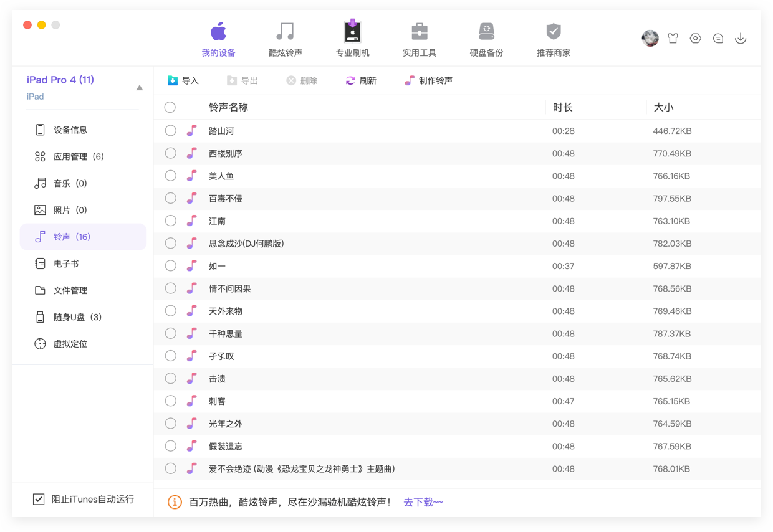Select the checkbox for 江南

coord(170,221)
